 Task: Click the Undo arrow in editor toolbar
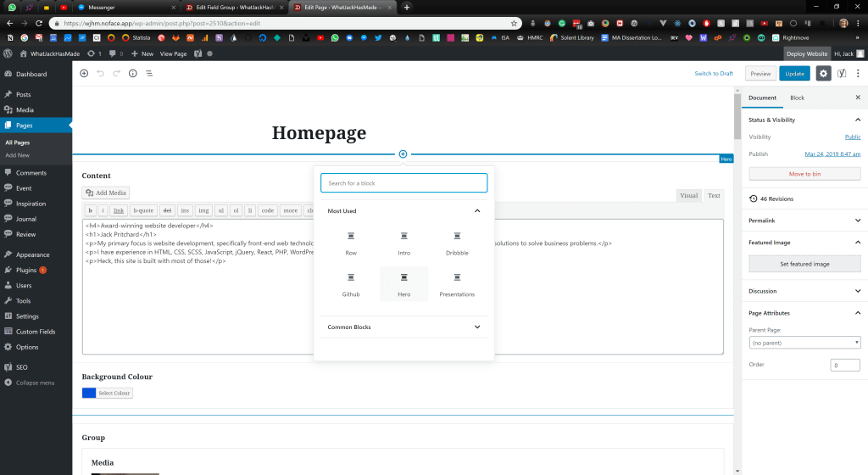[x=100, y=74]
